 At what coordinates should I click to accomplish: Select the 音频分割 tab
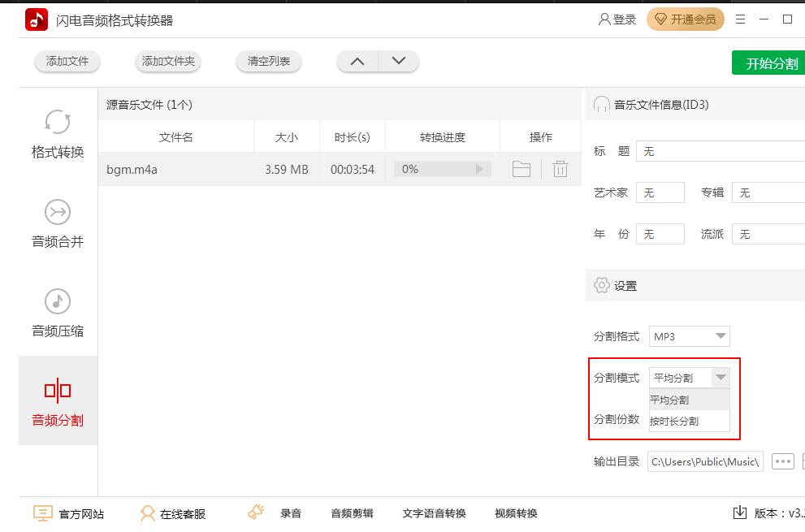pos(58,400)
